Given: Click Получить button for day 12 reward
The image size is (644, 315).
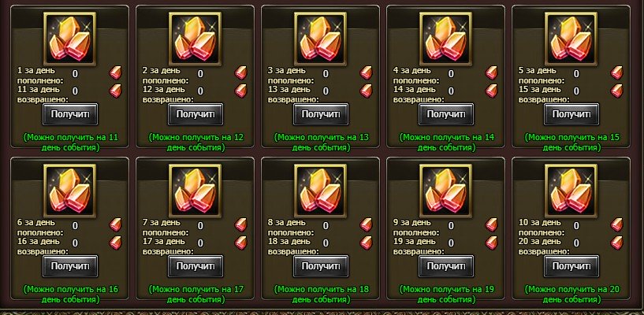Looking at the screenshot, I should pos(195,114).
